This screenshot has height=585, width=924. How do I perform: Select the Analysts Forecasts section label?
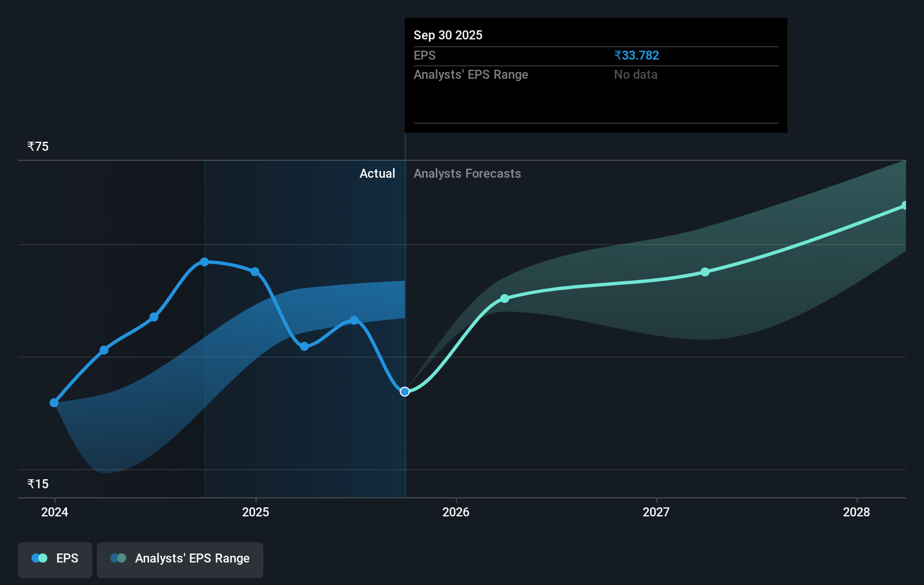(467, 174)
